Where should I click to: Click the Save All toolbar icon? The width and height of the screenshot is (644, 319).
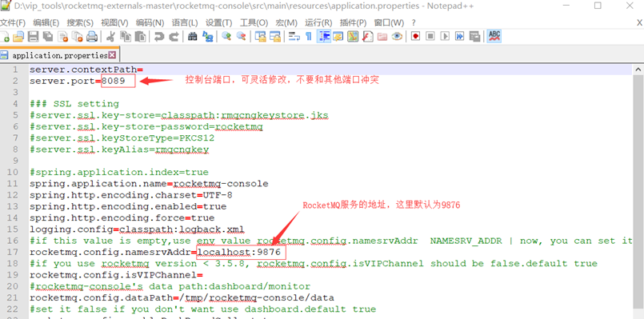point(48,37)
